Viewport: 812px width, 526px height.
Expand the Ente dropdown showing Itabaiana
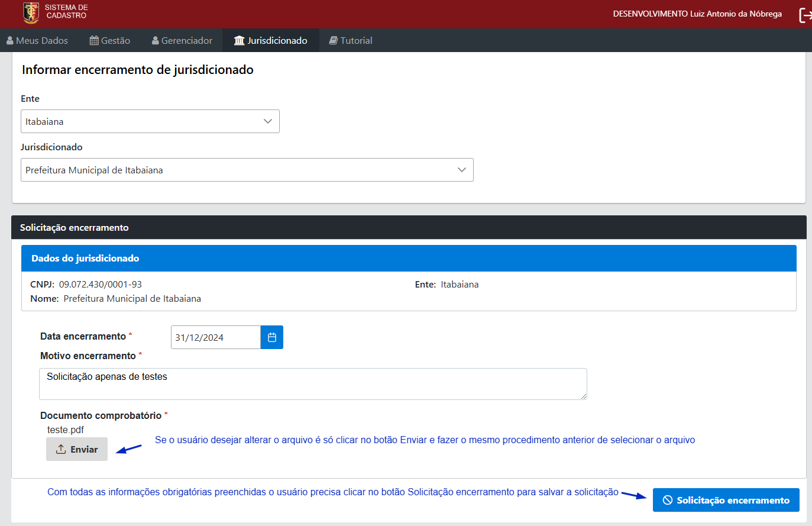click(150, 121)
